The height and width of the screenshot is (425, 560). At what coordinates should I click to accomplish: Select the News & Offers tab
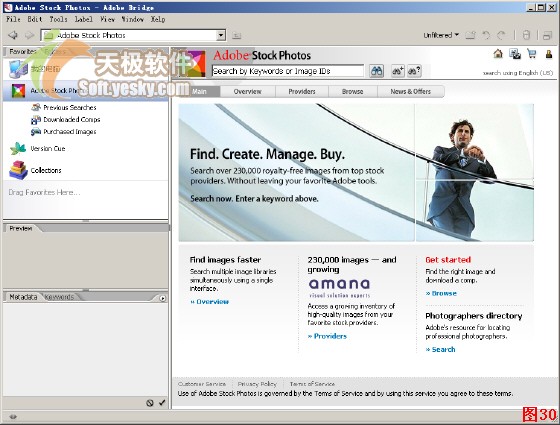coord(411,91)
